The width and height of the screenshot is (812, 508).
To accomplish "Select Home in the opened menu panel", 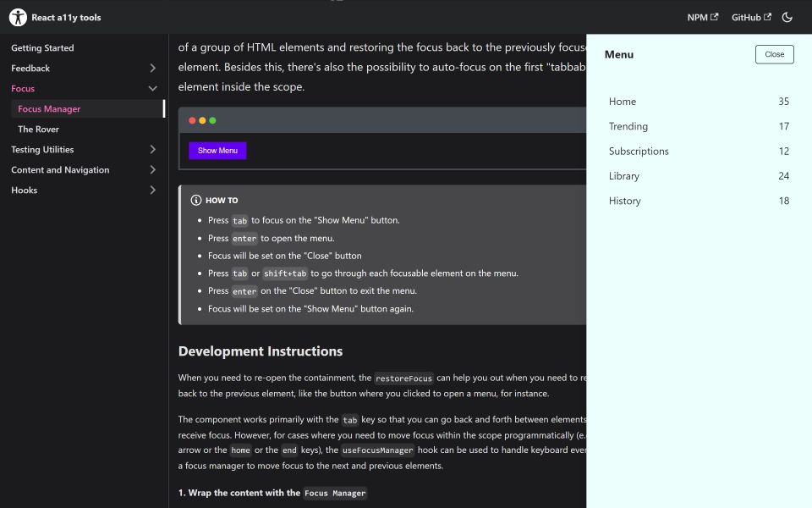I will click(x=623, y=101).
